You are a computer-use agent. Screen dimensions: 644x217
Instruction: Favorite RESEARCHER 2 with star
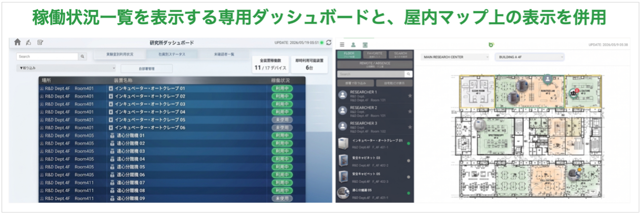coord(409,111)
